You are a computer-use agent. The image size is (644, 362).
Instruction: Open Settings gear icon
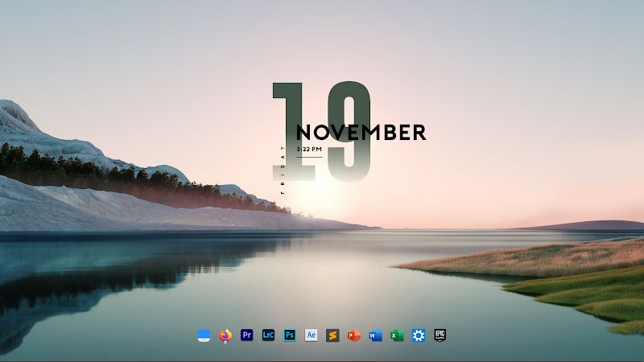pos(419,335)
